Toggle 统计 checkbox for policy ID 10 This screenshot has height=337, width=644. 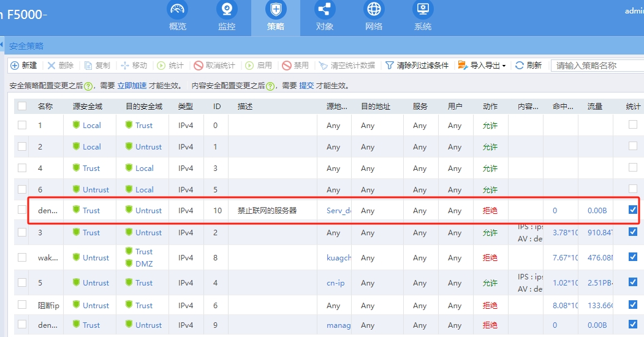633,210
